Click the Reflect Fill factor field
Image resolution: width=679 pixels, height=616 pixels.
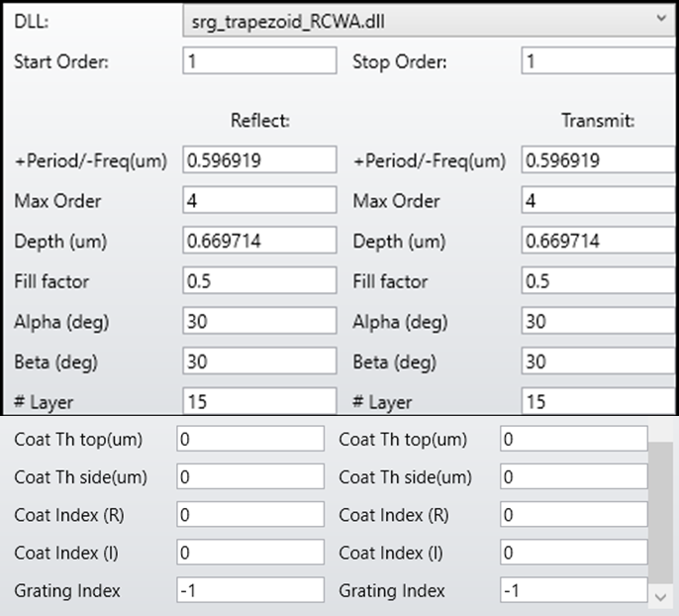pyautogui.click(x=259, y=282)
